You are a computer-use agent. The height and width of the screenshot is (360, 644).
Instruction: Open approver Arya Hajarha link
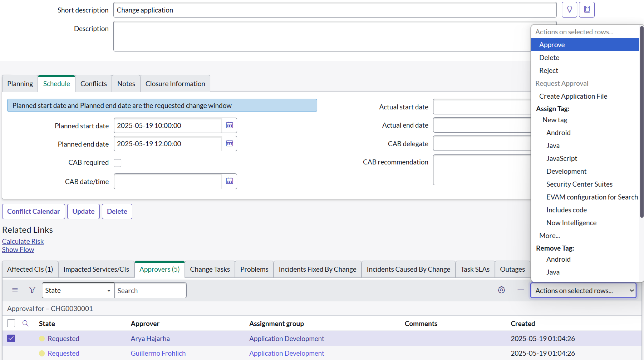[x=150, y=339]
